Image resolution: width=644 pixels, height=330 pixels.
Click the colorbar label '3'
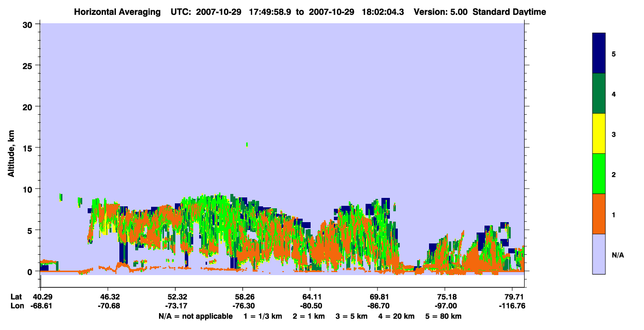614,134
